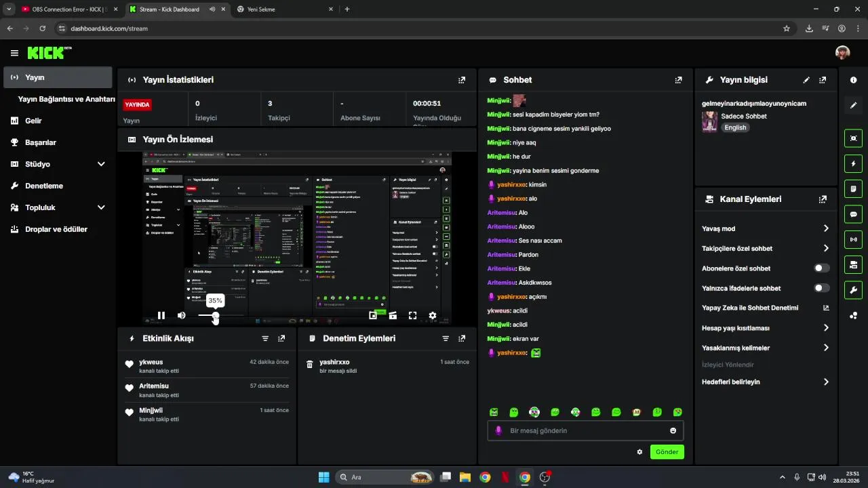Click the wrench rail icon
868x488 pixels.
pyautogui.click(x=853, y=290)
